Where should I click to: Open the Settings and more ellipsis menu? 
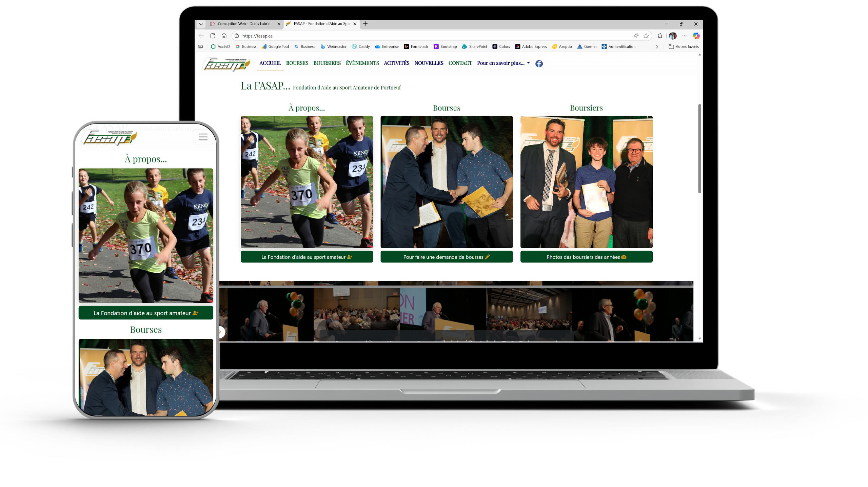pos(684,36)
